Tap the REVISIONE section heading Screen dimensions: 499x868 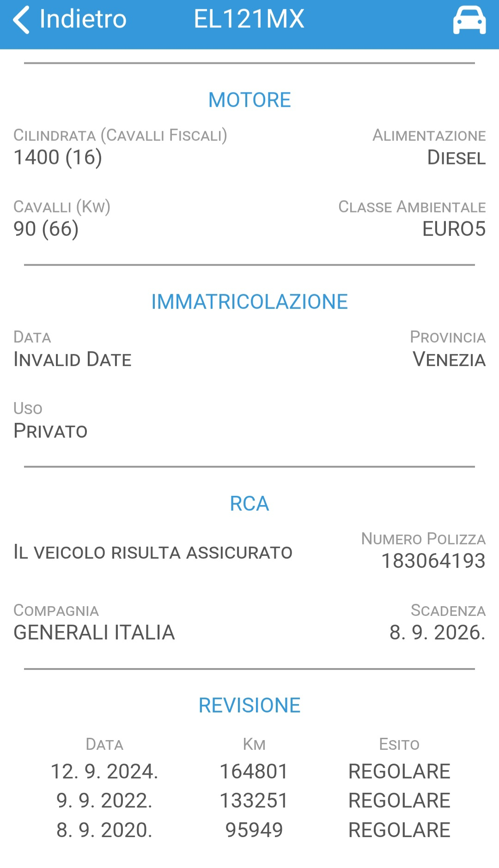tap(249, 705)
